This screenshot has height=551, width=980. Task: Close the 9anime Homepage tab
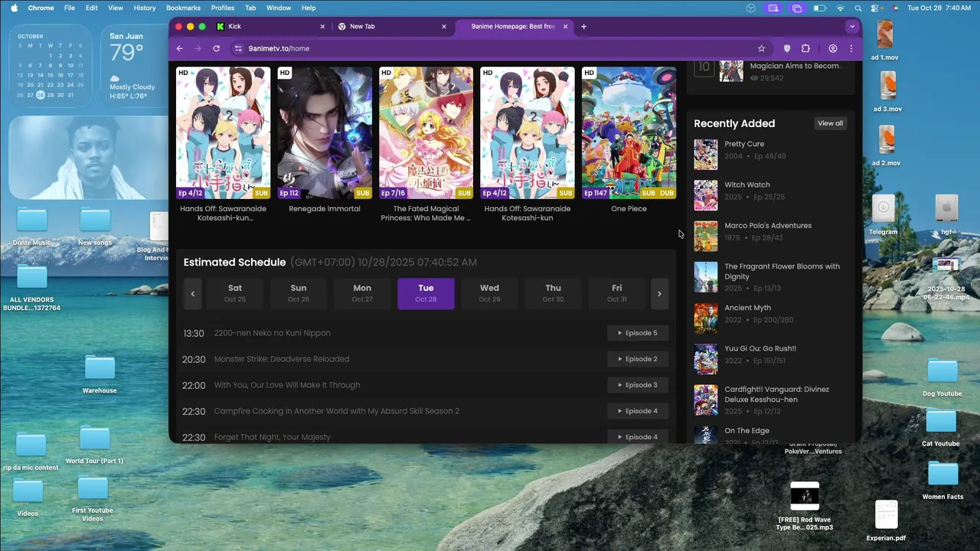pos(566,26)
